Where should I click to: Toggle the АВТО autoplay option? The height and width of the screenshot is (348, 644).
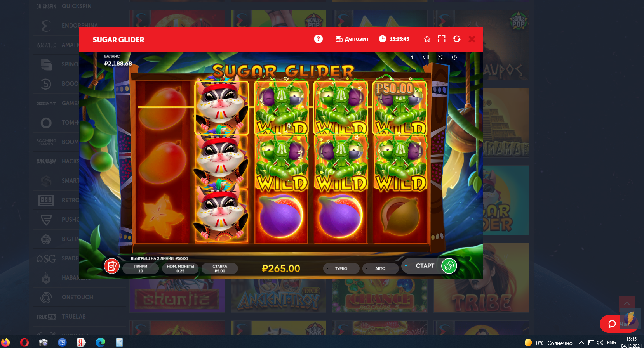point(380,268)
